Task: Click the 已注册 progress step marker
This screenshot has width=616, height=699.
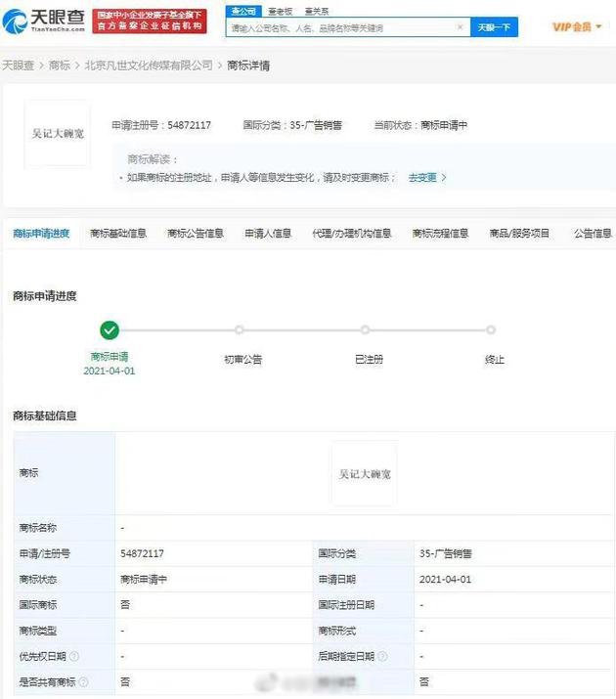Action: pos(365,329)
